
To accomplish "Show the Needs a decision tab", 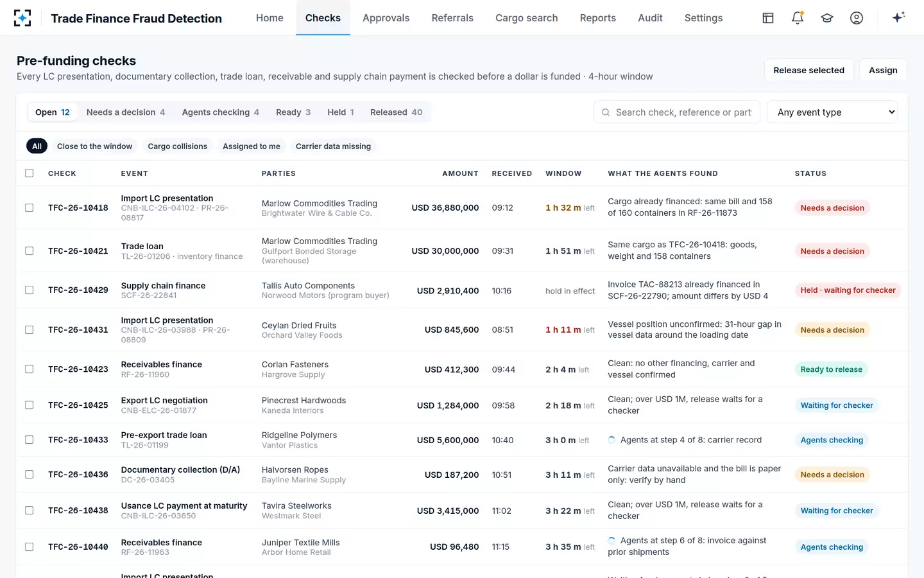I will (126, 112).
